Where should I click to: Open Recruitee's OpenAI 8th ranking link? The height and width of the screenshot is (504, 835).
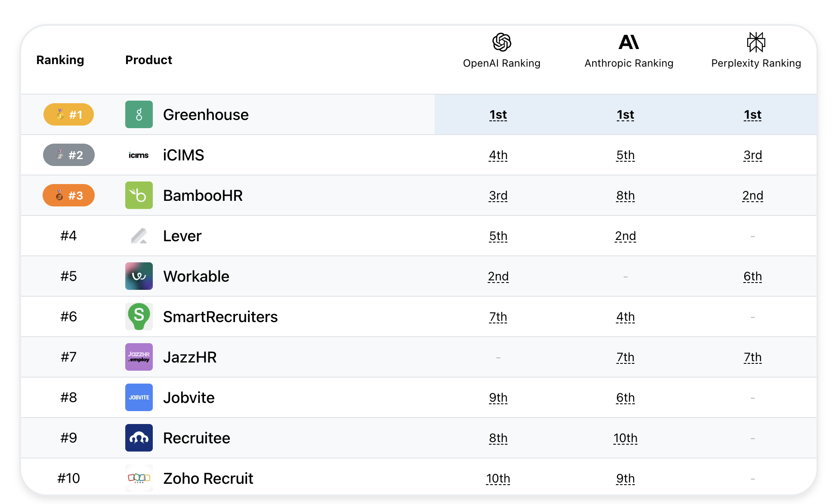point(498,438)
